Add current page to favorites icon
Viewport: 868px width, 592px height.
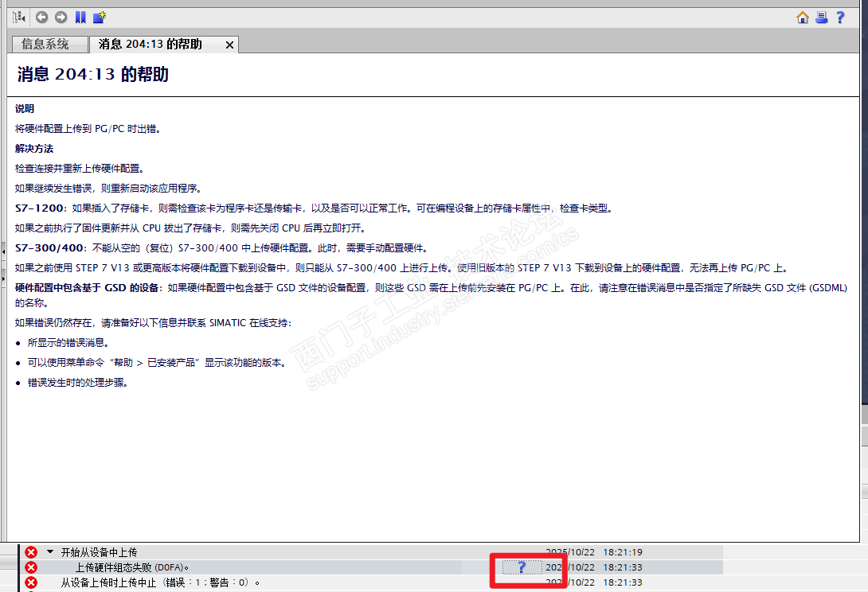pos(100,18)
